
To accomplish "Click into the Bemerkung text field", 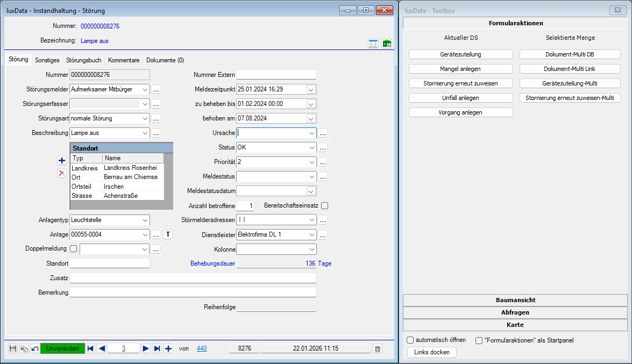I will [193, 292].
